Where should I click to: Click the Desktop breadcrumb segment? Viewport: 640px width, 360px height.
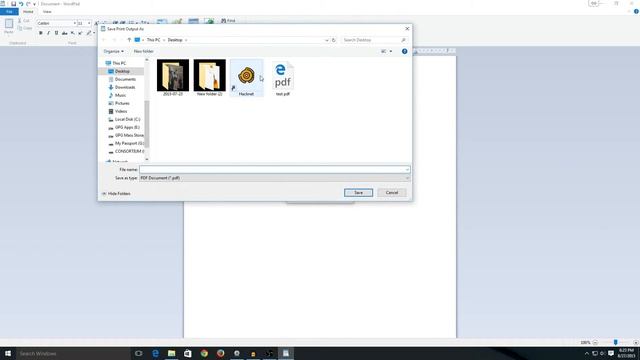[175, 40]
